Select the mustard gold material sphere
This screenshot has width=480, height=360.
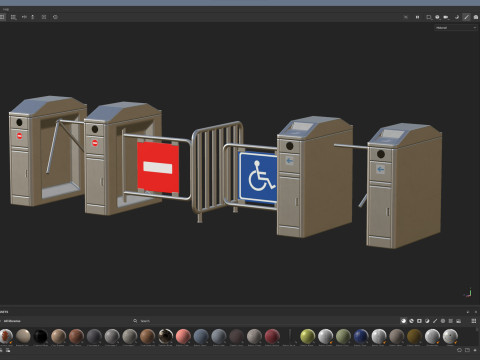tap(414, 336)
